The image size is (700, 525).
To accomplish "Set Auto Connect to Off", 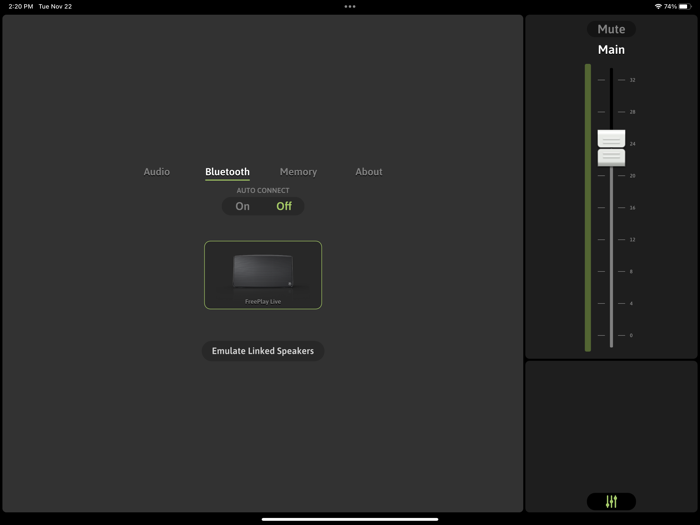I will click(284, 206).
